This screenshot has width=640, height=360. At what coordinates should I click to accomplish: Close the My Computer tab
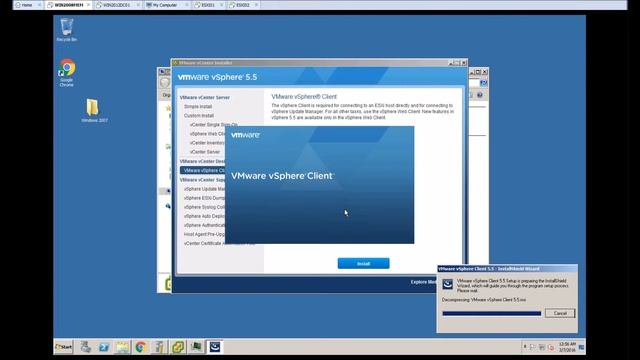(187, 5)
